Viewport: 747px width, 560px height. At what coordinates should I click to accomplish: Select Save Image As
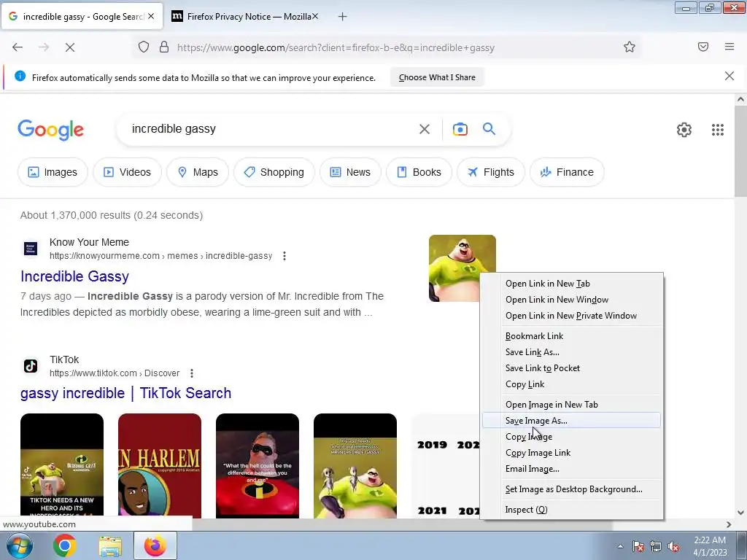pyautogui.click(x=571, y=421)
